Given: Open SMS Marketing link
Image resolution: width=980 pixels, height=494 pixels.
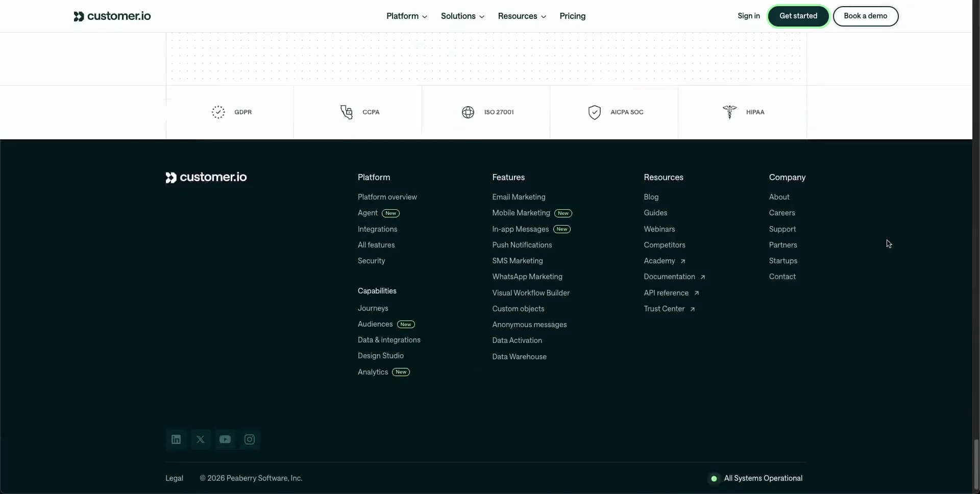Looking at the screenshot, I should pos(518,261).
